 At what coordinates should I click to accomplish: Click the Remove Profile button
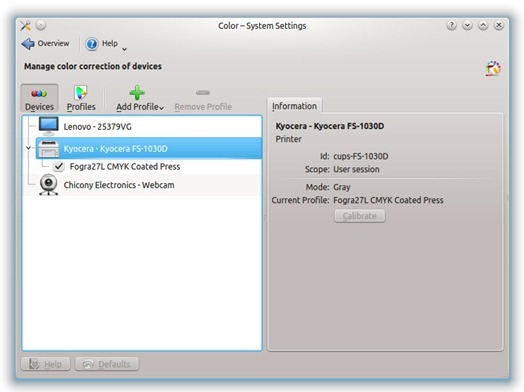[x=203, y=100]
